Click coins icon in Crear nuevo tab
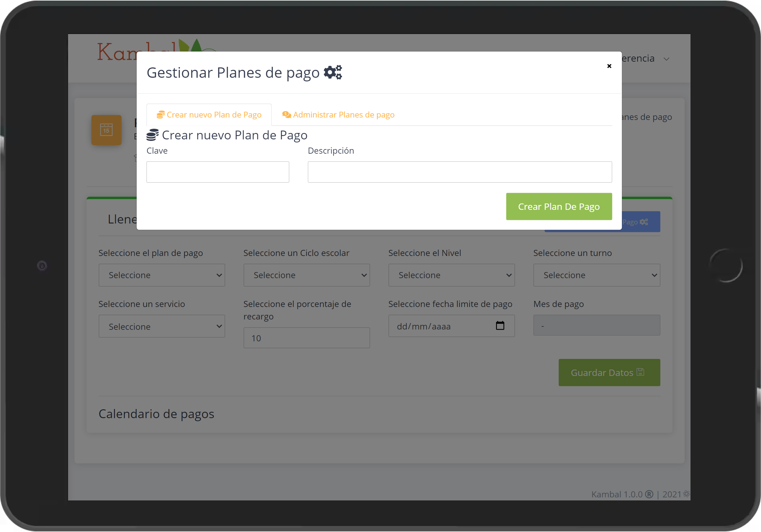 coord(160,114)
